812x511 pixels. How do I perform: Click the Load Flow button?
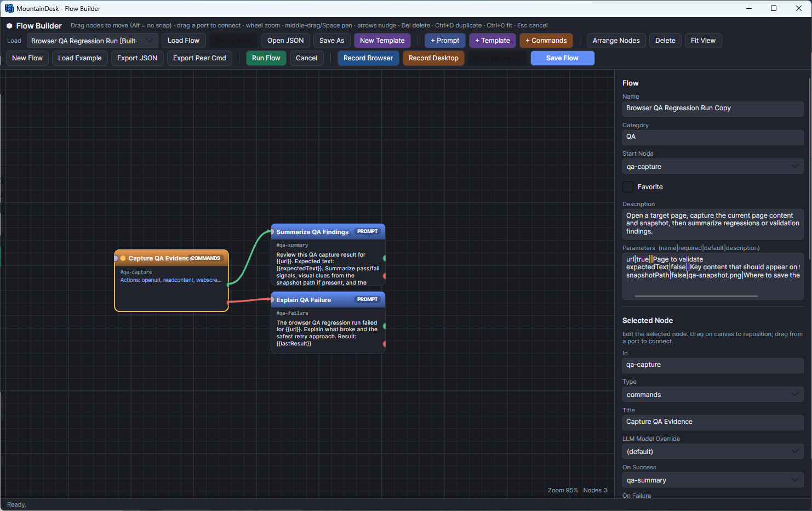tap(184, 41)
